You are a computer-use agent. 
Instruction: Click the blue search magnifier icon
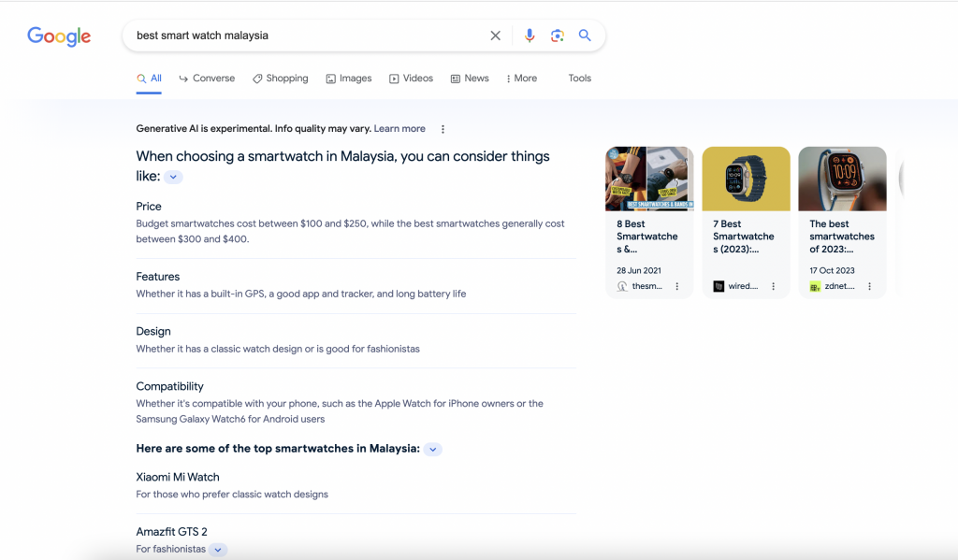click(x=585, y=36)
